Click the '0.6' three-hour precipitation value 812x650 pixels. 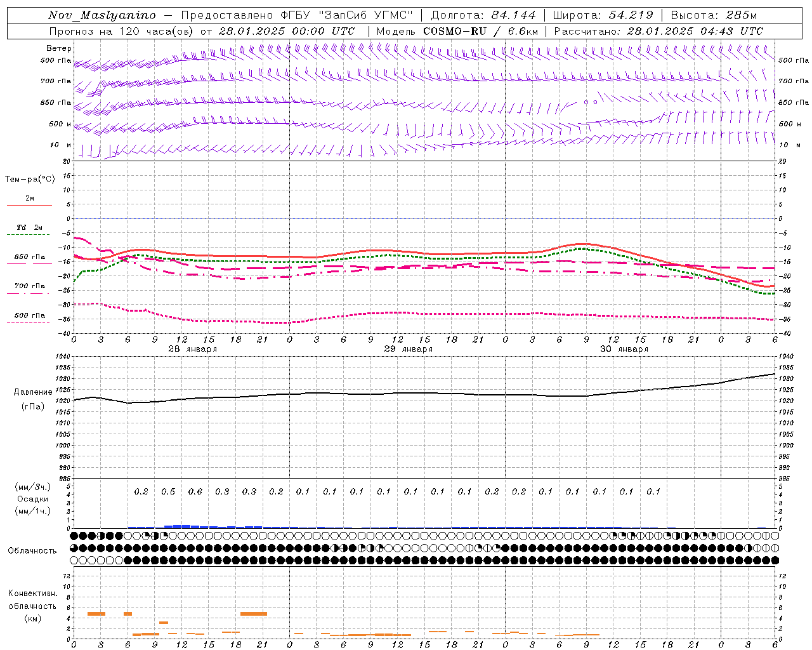(x=195, y=492)
